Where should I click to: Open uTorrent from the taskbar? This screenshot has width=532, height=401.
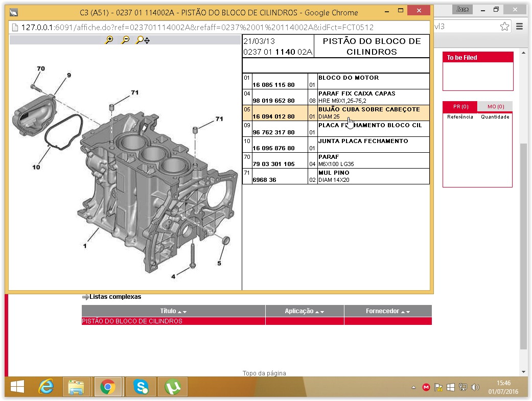[x=172, y=387]
